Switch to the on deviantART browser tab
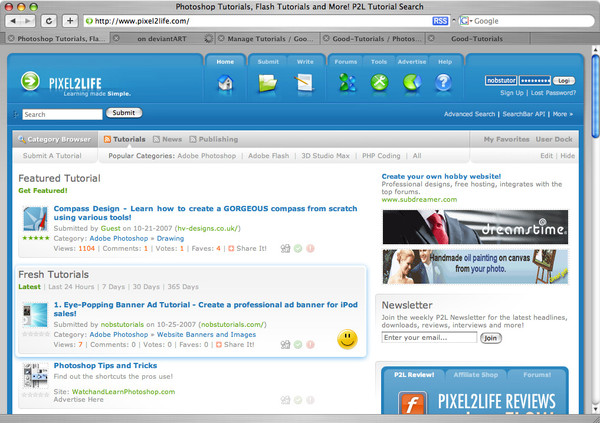This screenshot has height=423, width=600. click(161, 39)
